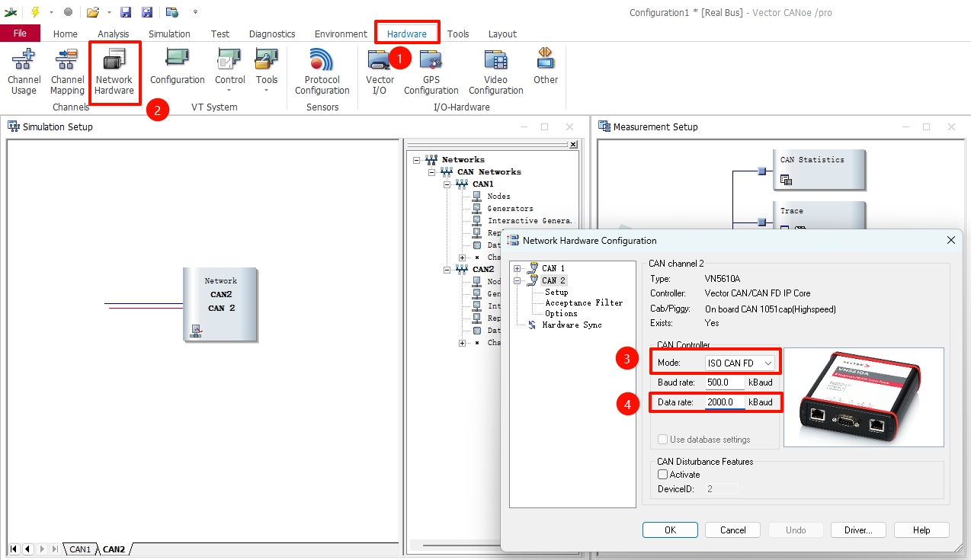Image resolution: width=971 pixels, height=560 pixels.
Task: Click the Driver... button
Action: [857, 530]
